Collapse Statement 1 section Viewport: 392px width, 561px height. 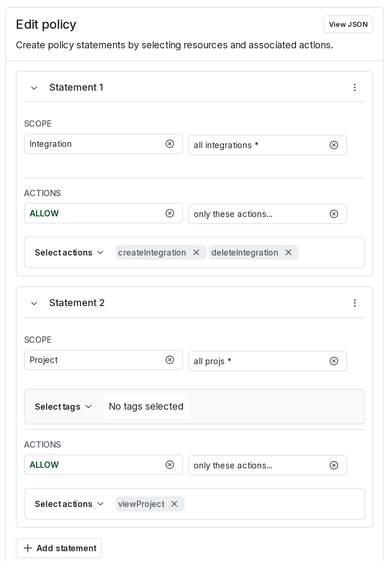[x=34, y=88]
